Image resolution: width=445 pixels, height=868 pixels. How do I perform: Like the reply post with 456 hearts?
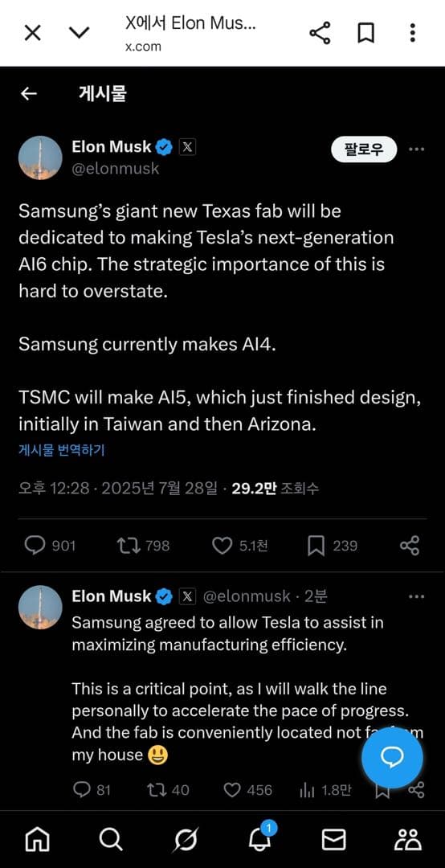[247, 790]
